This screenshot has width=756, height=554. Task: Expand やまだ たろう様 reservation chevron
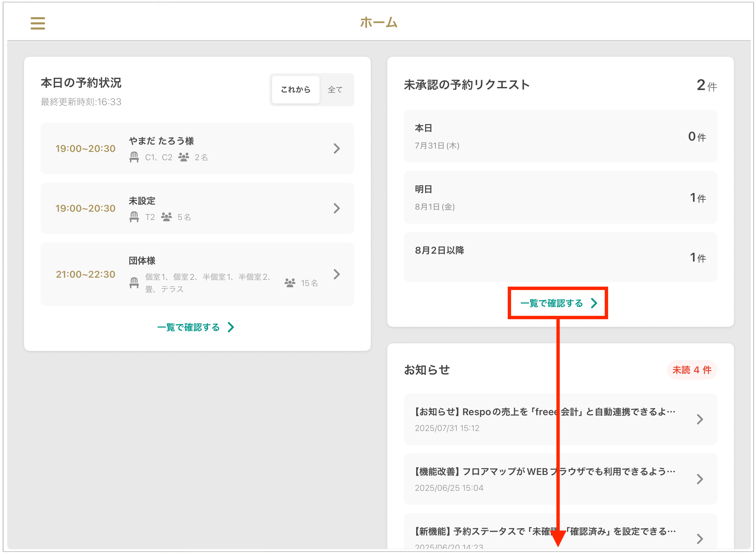(x=336, y=148)
